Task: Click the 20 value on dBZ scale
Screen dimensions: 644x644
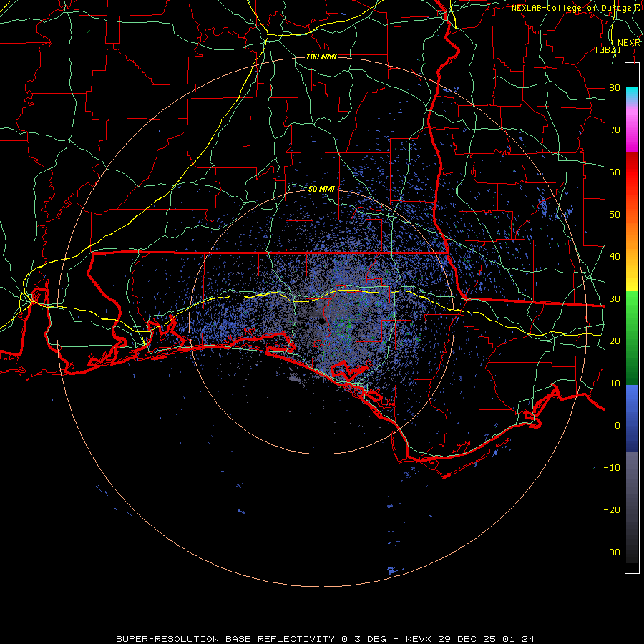Action: click(615, 341)
